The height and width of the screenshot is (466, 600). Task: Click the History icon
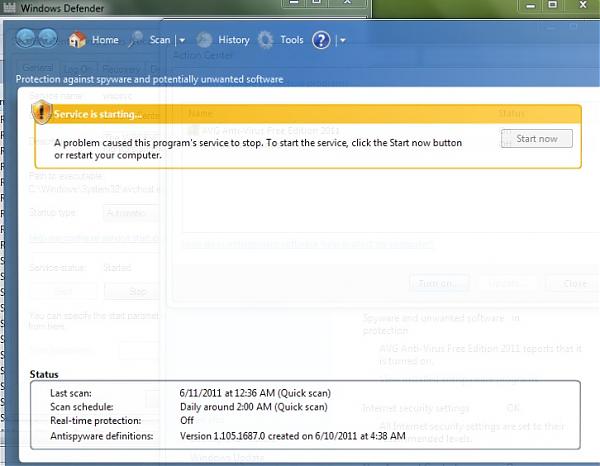coord(204,40)
